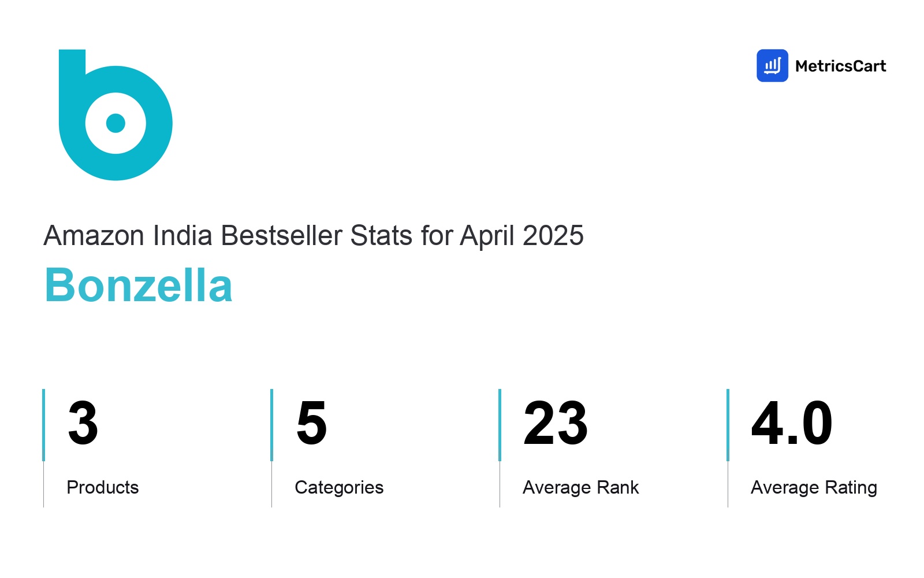
Task: Click teal accent bar beside Average Rank
Action: tap(500, 425)
